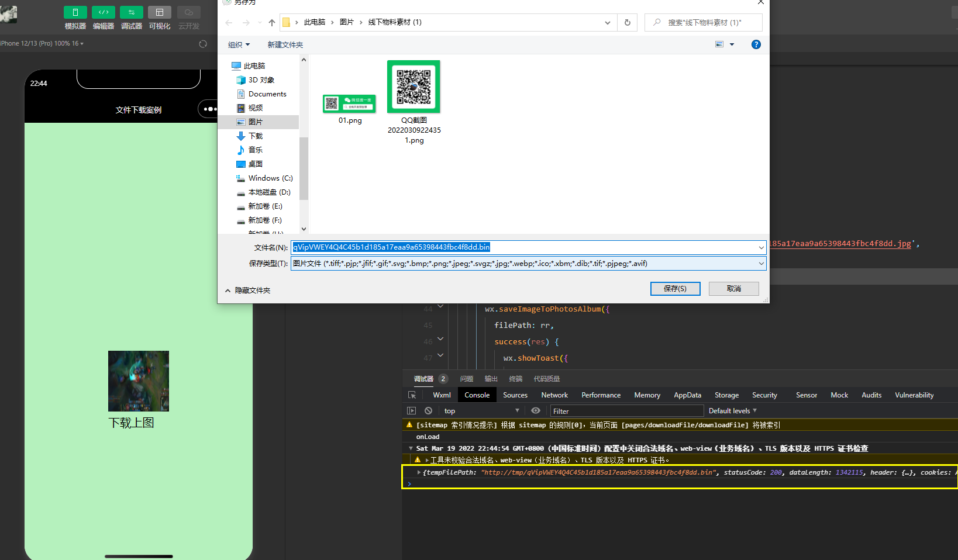
Task: Open the Default levels dropdown
Action: click(x=732, y=411)
